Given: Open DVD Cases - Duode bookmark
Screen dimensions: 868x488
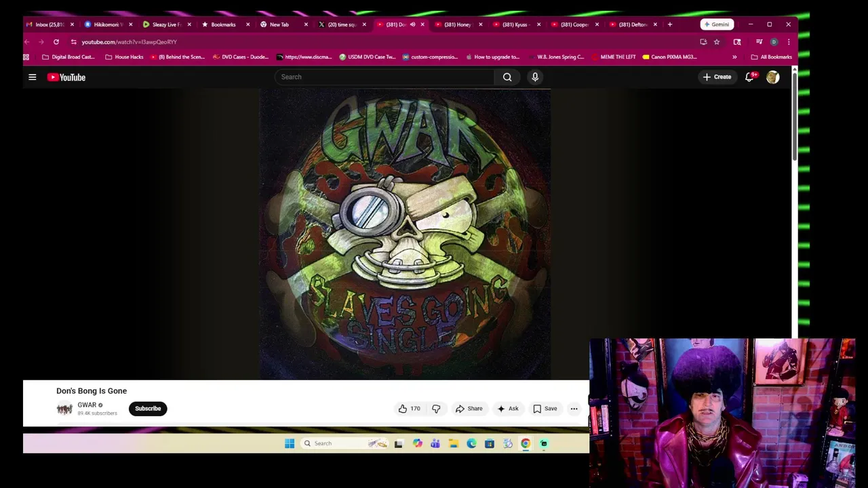Looking at the screenshot, I should point(241,57).
